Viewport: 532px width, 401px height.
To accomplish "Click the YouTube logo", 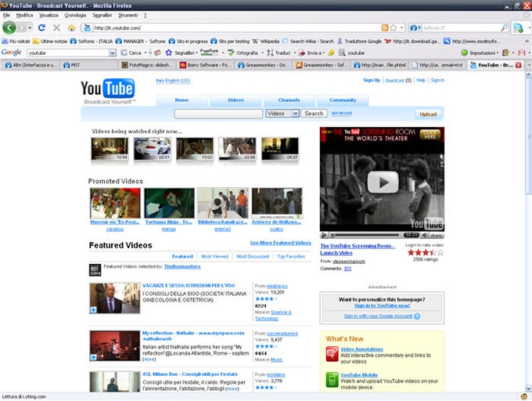I will pos(107,89).
